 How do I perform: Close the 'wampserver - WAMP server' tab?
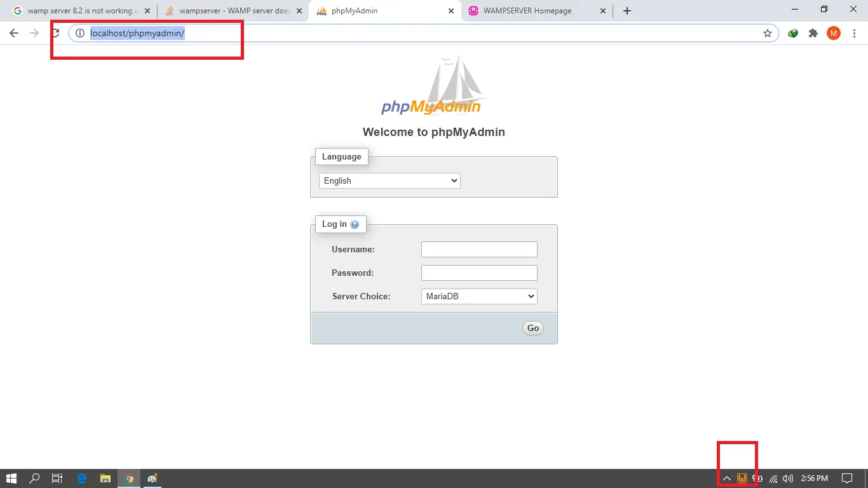(299, 11)
